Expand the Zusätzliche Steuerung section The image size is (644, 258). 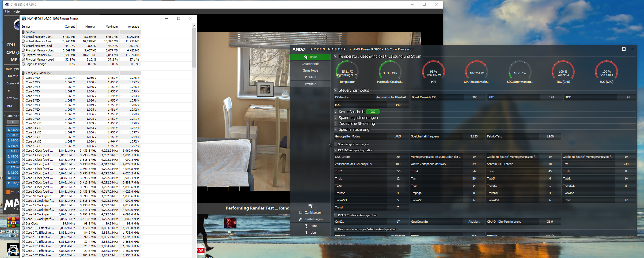click(336, 124)
